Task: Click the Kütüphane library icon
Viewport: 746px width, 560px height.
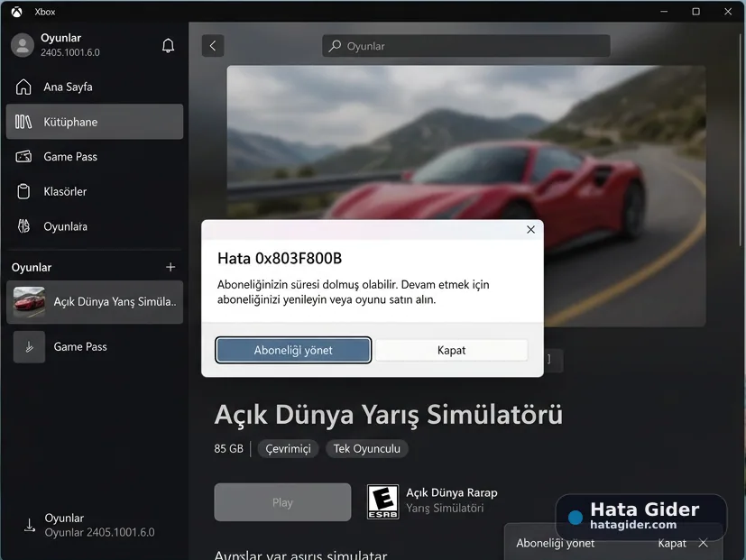Action: point(23,122)
